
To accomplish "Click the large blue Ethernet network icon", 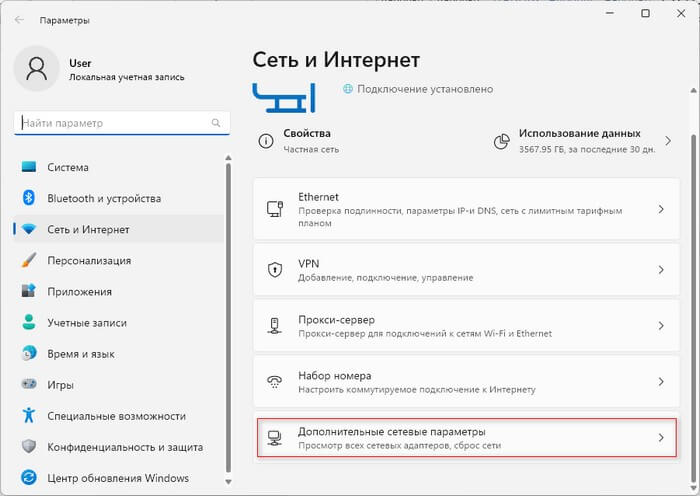I will (284, 97).
